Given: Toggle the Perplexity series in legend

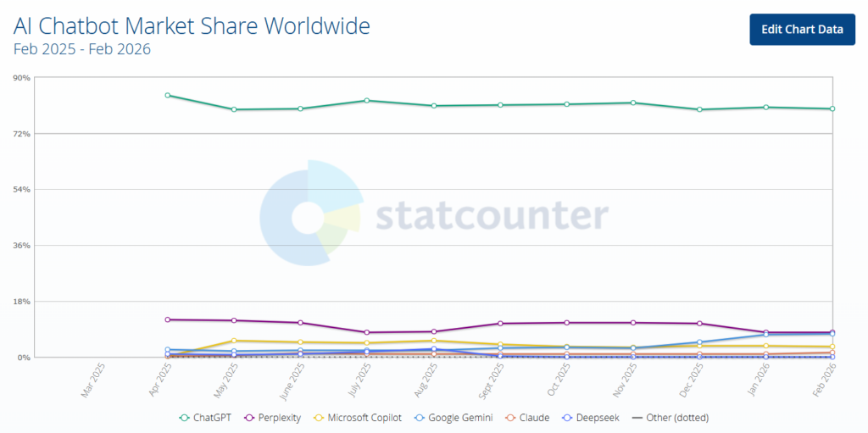Looking at the screenshot, I should 277,418.
